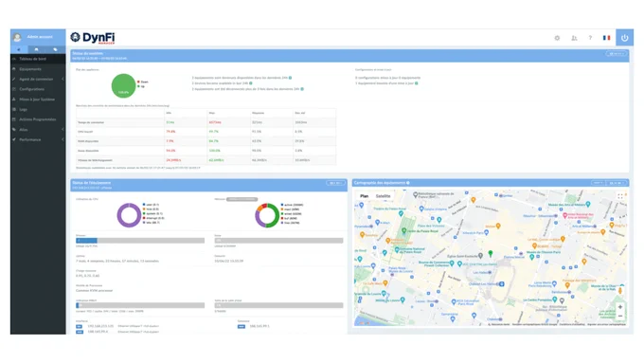Click the Mises à jour Système download icon
644x363 pixels.
(x=14, y=100)
